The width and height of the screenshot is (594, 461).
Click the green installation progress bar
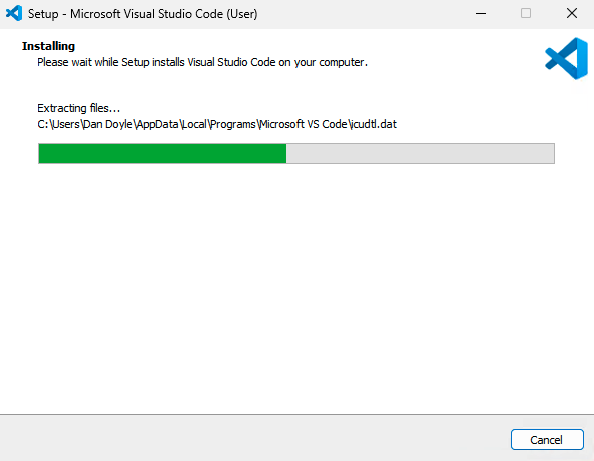[296, 153]
